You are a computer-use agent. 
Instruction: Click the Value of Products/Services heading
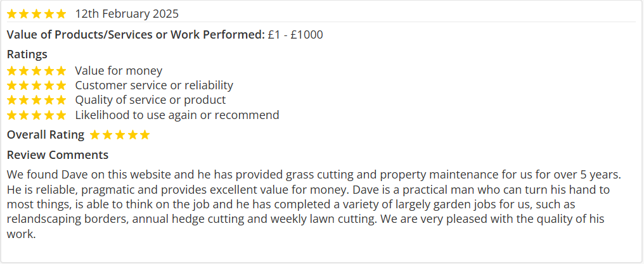136,35
